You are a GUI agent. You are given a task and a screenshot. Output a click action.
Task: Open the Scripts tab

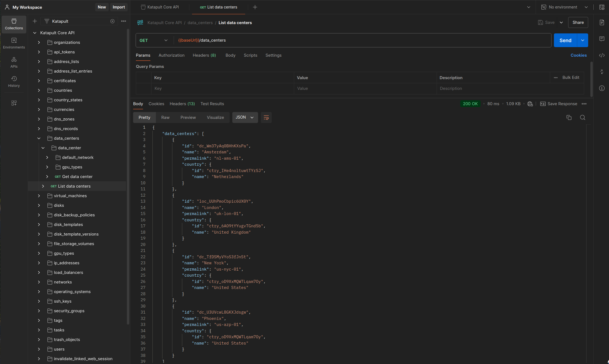coord(250,55)
